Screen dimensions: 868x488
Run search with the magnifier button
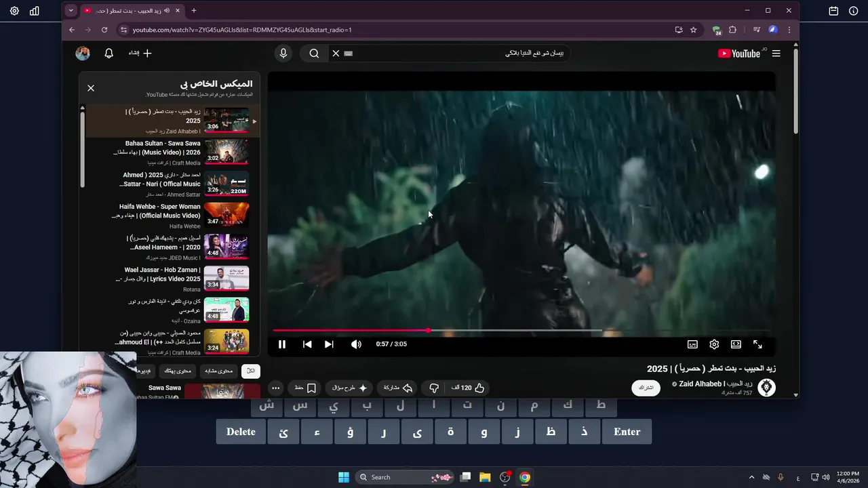point(314,54)
